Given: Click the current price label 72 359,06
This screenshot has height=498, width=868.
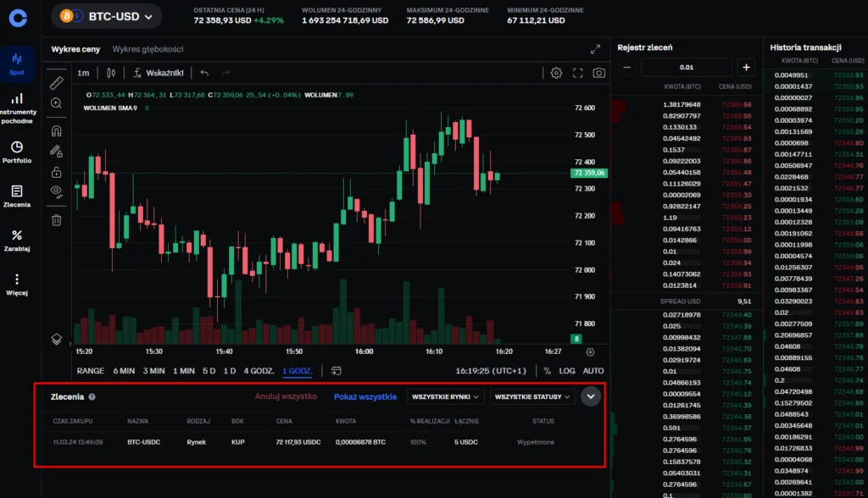Looking at the screenshot, I should click(x=589, y=173).
